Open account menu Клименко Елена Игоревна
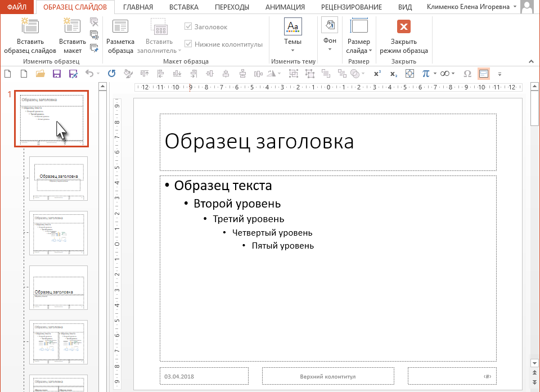The image size is (540, 392). click(x=471, y=7)
